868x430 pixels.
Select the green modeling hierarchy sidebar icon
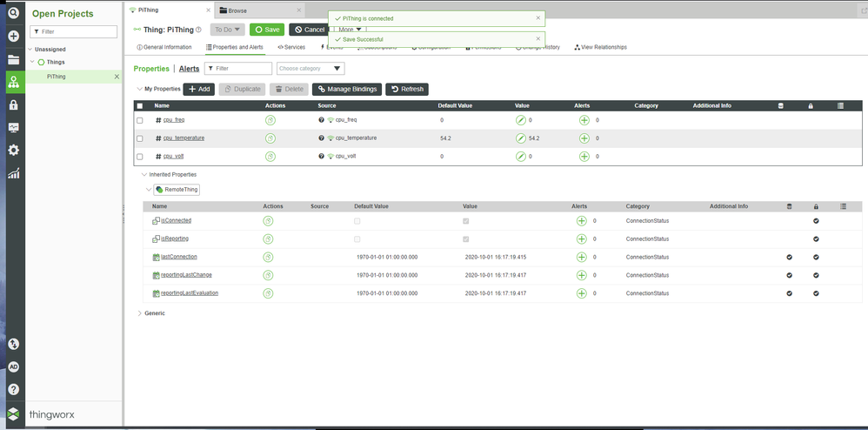[14, 82]
